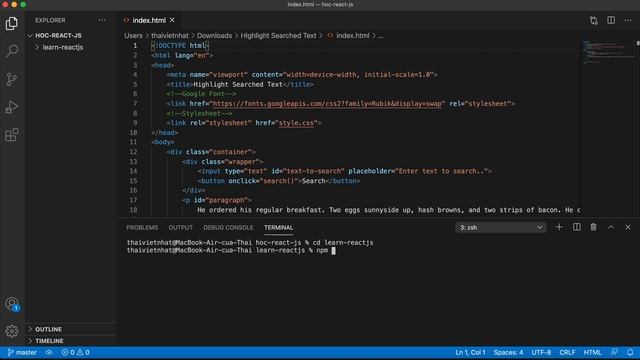The height and width of the screenshot is (360, 640).
Task: Open the Extensions view icon
Action: (x=12, y=135)
